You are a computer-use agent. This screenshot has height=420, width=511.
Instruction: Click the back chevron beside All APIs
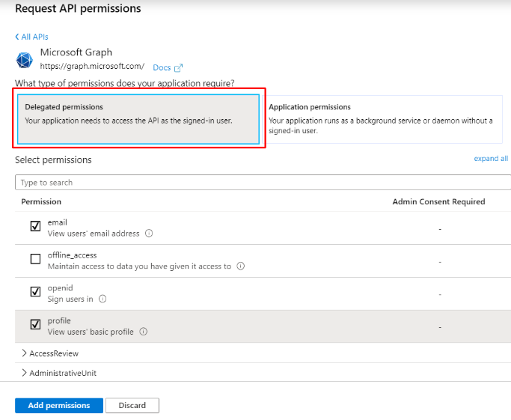click(x=17, y=37)
